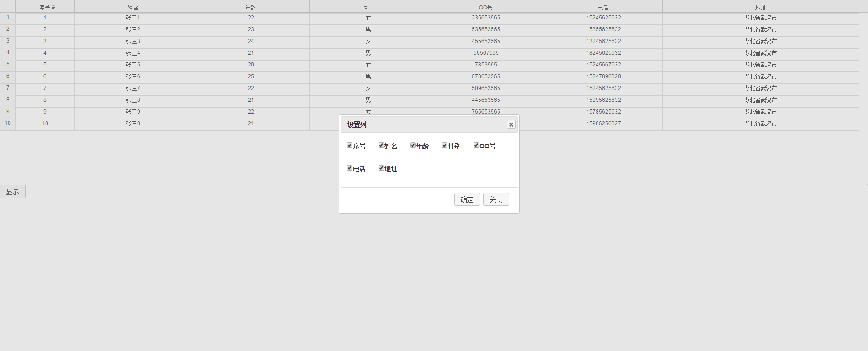The height and width of the screenshot is (351, 868).
Task: Click age cell 23 in 张三2 row
Action: (x=251, y=29)
